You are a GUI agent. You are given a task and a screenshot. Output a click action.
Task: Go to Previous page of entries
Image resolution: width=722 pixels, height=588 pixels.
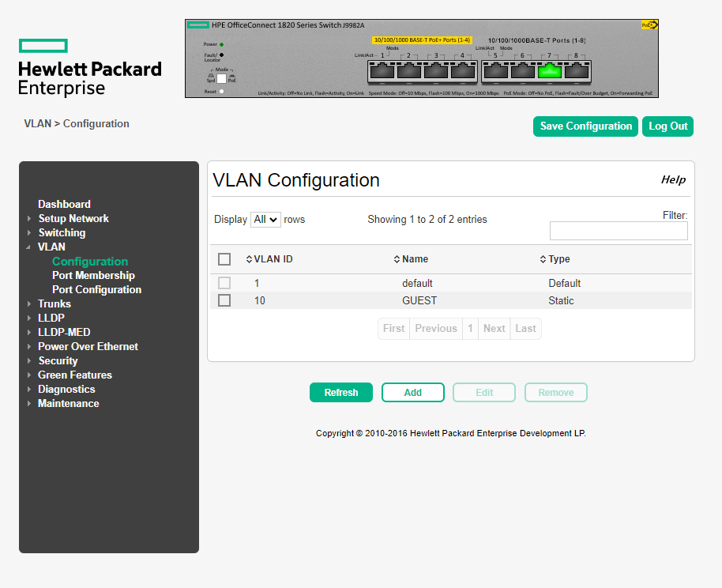[436, 329]
